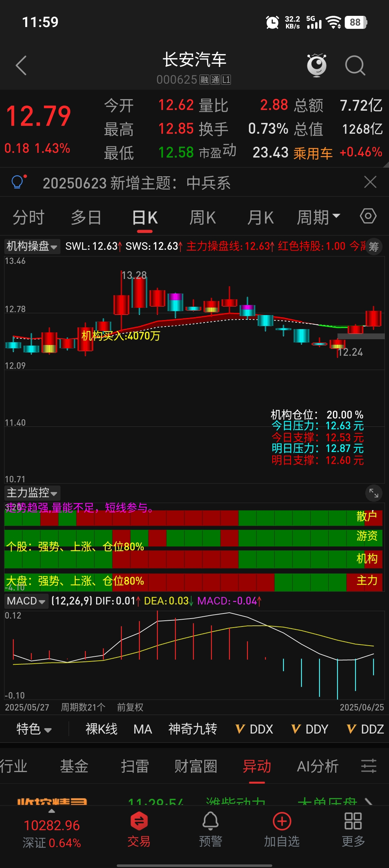The height and width of the screenshot is (868, 389).
Task: Tap the 主力操盘线 12.63 reading
Action: tap(231, 246)
